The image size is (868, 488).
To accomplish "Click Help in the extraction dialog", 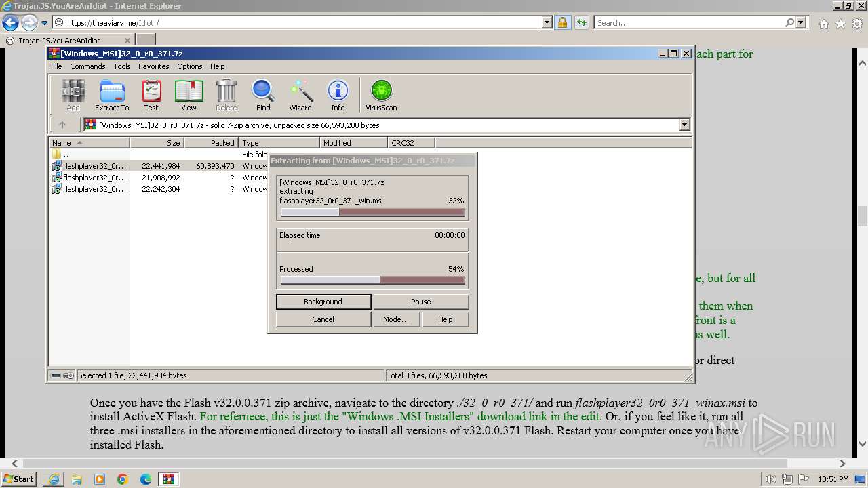I will (x=445, y=319).
